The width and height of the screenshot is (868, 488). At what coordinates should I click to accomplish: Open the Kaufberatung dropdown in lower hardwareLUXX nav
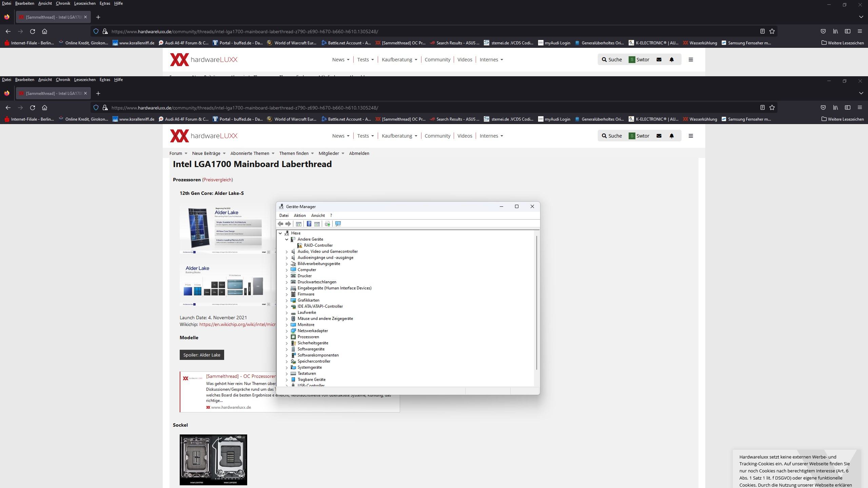coord(399,136)
